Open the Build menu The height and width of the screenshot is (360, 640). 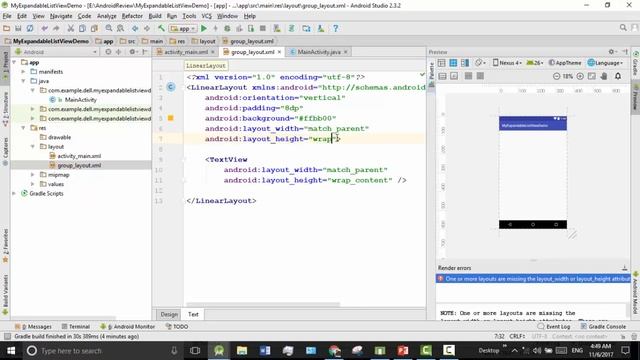[x=155, y=16]
